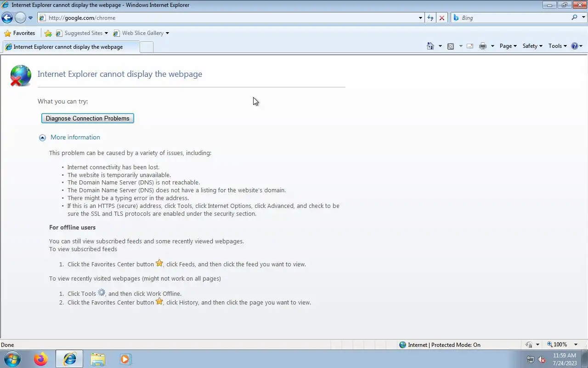Screen dimensions: 588x368
Task: Click the star icon in Feeds instruction
Action: 159,263
